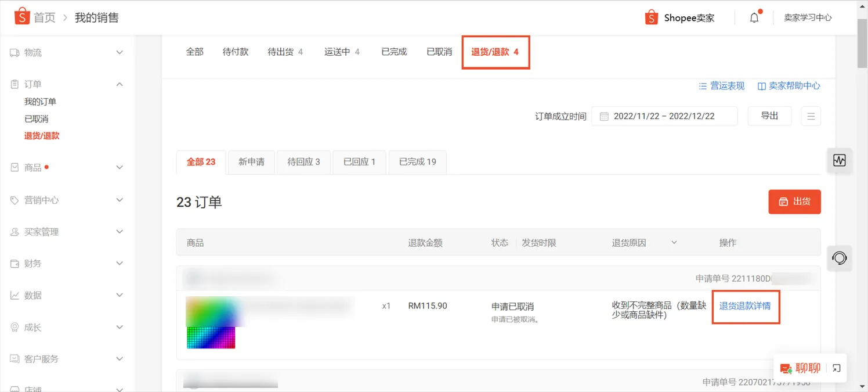Open the notification bell
This screenshot has width=868, height=392.
pos(754,17)
